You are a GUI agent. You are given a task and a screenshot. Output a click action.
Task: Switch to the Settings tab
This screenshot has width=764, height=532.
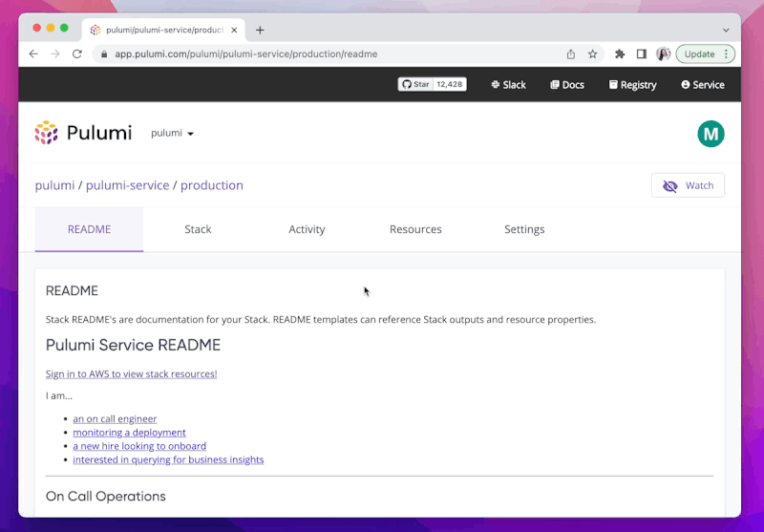[524, 229]
